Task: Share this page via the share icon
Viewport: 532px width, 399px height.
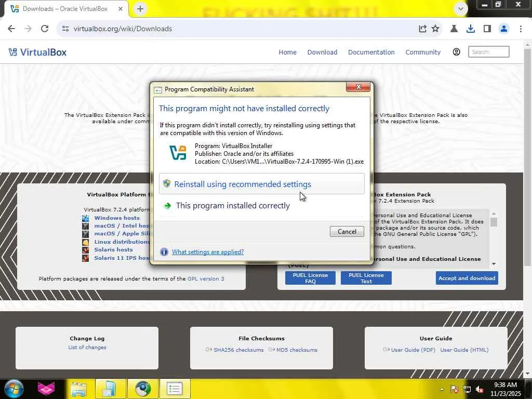Action: tap(422, 29)
